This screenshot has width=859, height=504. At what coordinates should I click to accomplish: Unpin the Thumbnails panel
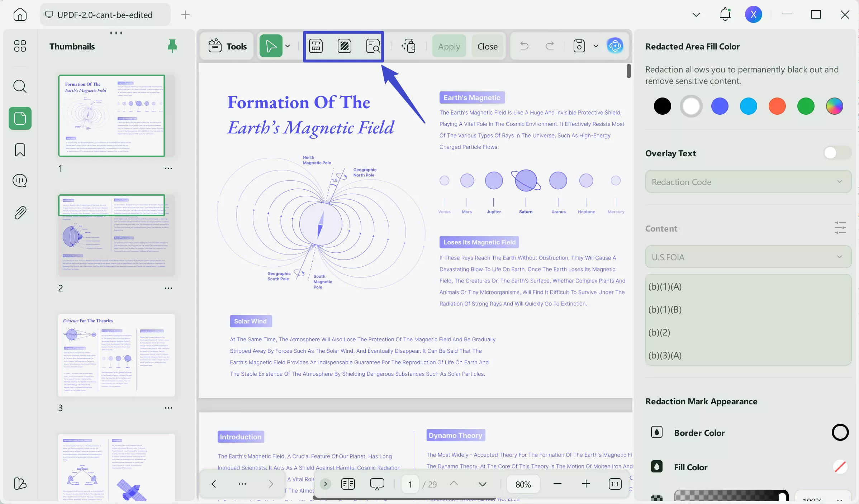(172, 46)
